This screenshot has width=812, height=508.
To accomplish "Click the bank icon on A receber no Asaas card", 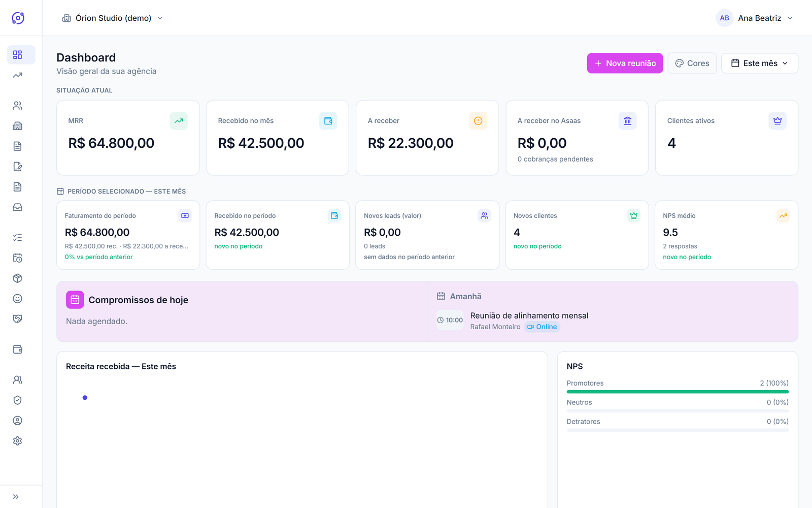I will pos(628,121).
